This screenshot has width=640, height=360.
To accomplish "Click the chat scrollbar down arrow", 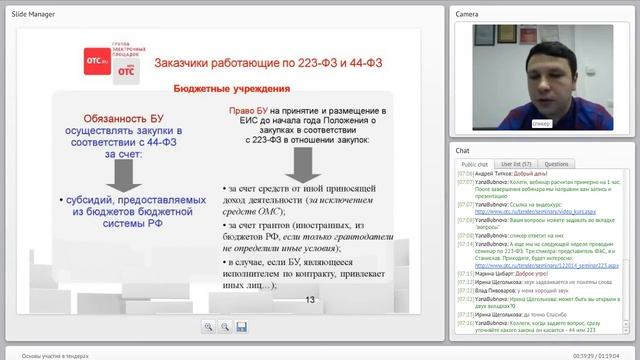I will (x=626, y=330).
